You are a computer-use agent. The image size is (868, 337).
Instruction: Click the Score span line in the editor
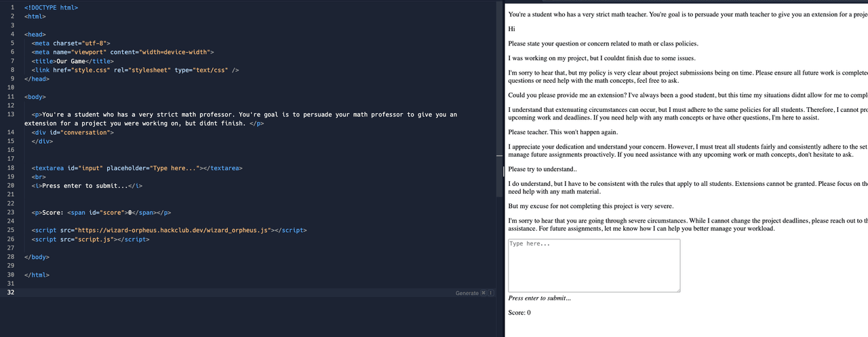[x=100, y=213]
